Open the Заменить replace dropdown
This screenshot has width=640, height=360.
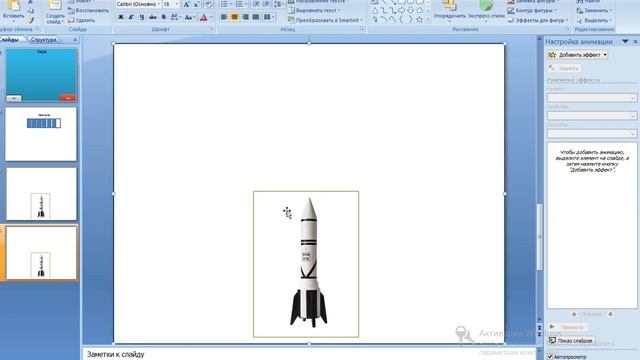(594, 10)
